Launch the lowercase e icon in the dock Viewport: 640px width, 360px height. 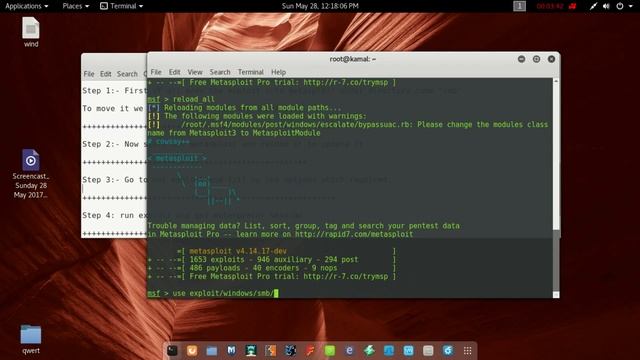point(349,351)
